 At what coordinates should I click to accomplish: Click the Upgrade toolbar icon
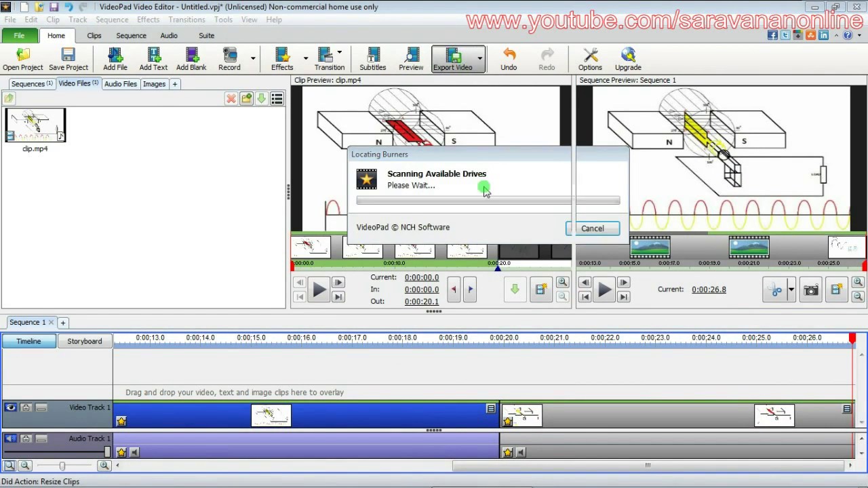(628, 60)
